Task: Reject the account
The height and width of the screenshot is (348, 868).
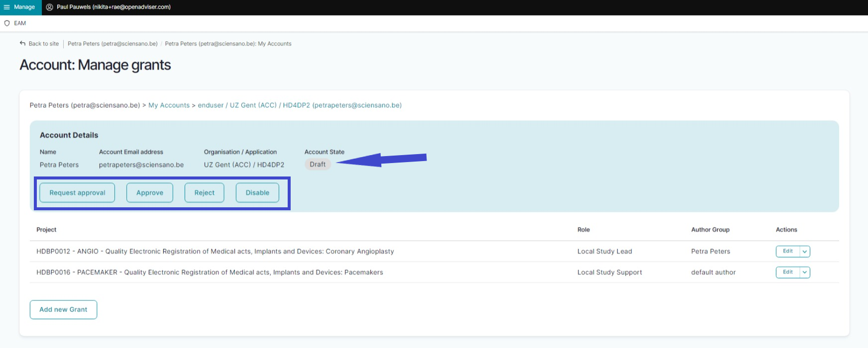Action: (204, 193)
